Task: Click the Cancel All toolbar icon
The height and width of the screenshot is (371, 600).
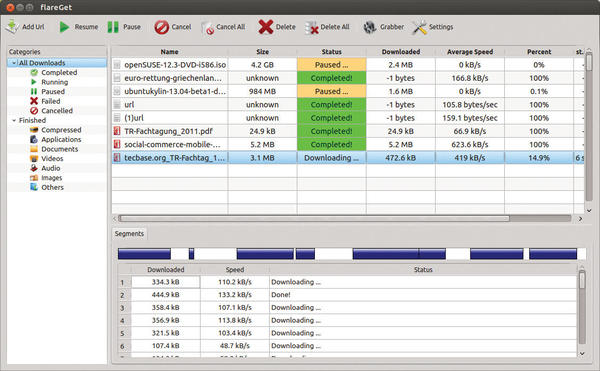Action: (208, 28)
